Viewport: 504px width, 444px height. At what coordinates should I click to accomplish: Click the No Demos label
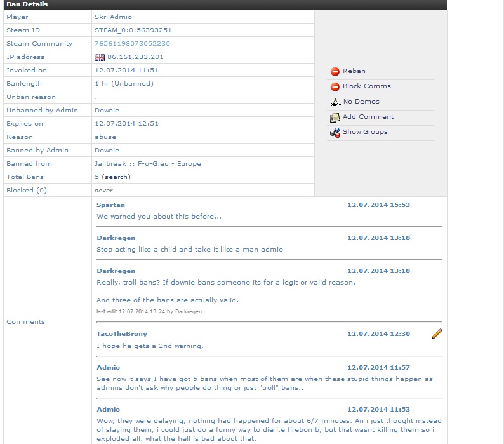[361, 102]
